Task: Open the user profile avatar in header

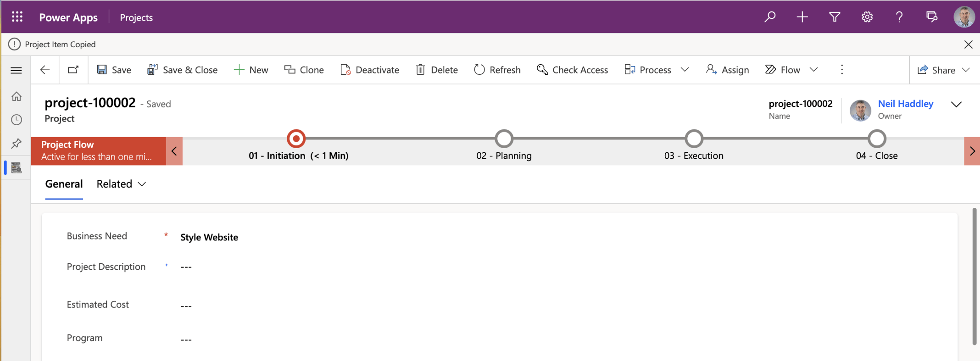Action: [964, 17]
